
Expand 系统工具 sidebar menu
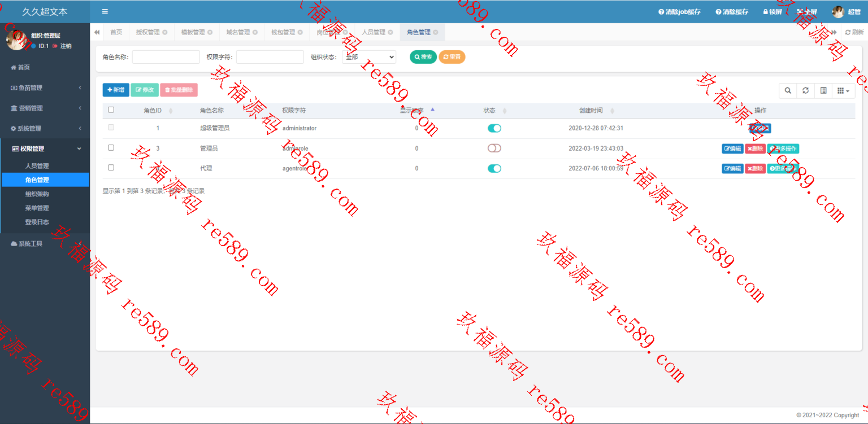pos(45,244)
